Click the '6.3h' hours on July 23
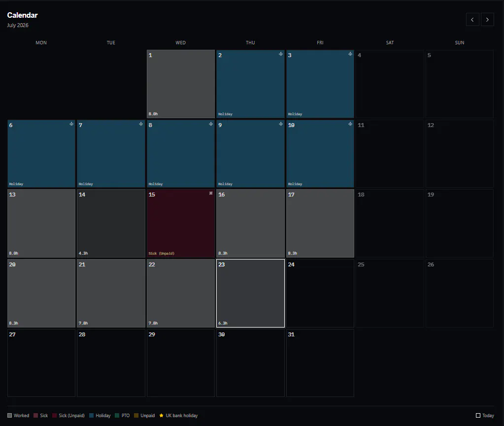This screenshot has height=426, width=504. pyautogui.click(x=223, y=323)
